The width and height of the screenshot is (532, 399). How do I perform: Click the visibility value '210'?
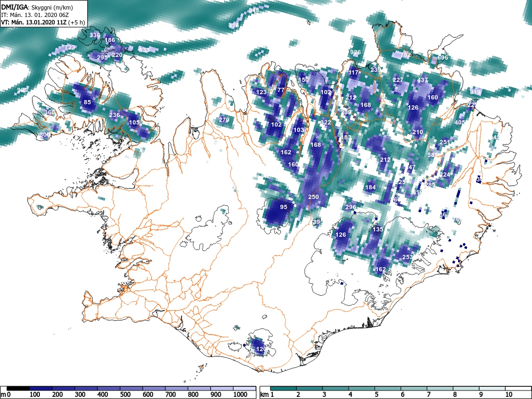(x=418, y=132)
